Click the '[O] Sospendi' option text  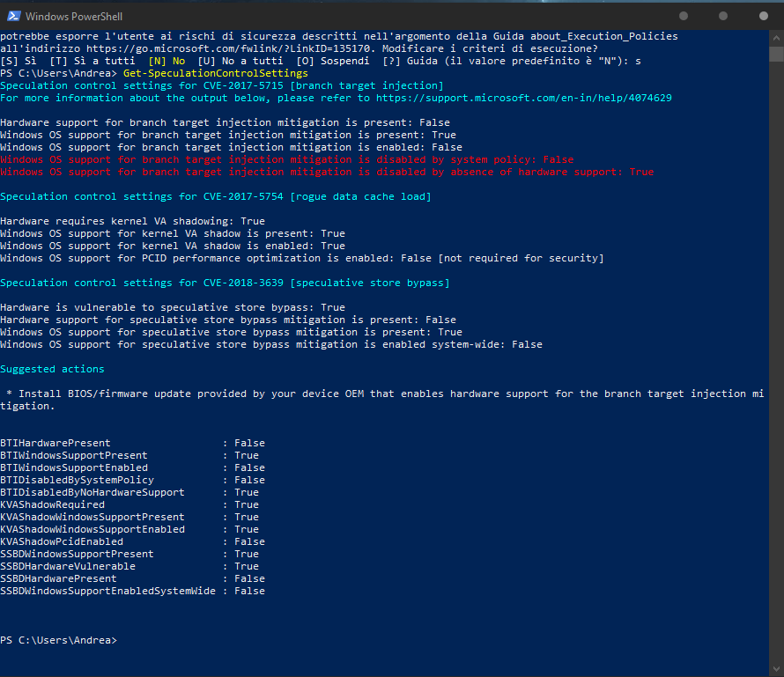tap(333, 61)
